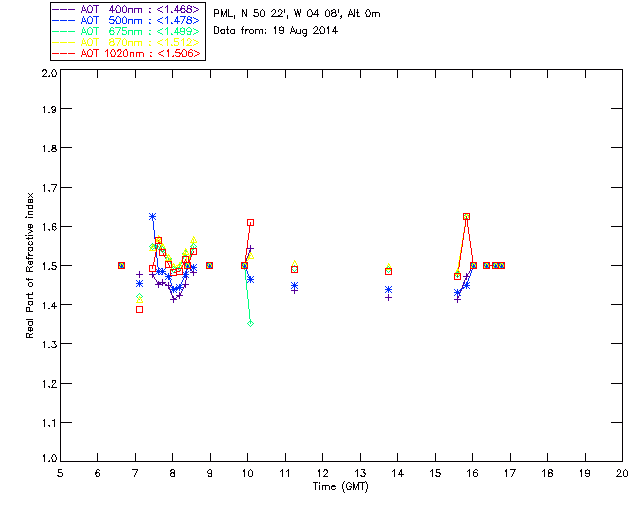
Task: Click the y-axis tick label '1.9'
Action: [49, 109]
